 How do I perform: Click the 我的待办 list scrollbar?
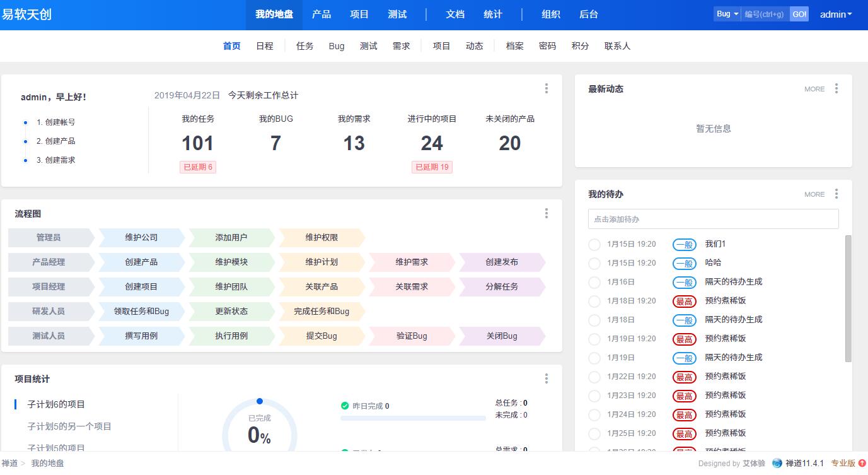click(848, 298)
